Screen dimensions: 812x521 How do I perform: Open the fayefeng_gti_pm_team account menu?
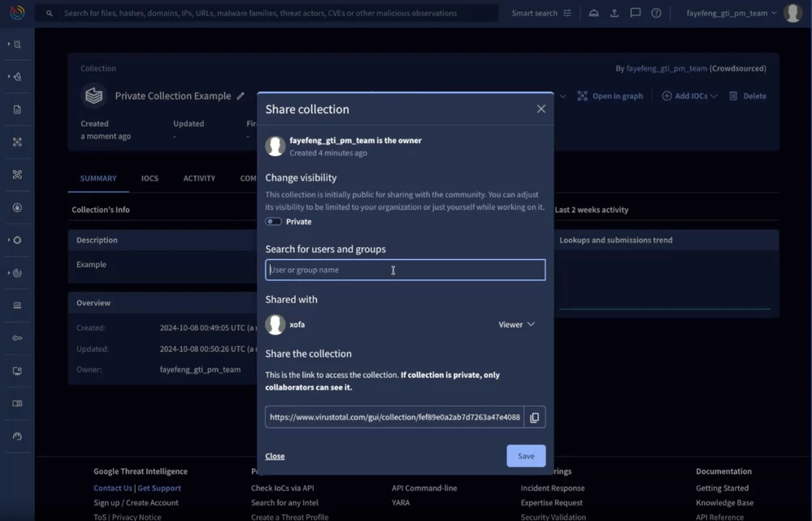pos(732,13)
